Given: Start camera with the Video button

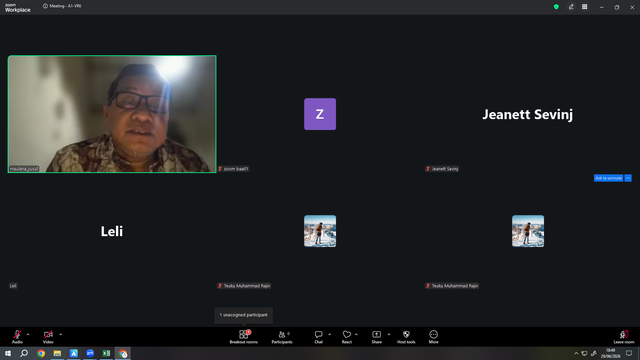Looking at the screenshot, I should click(48, 337).
